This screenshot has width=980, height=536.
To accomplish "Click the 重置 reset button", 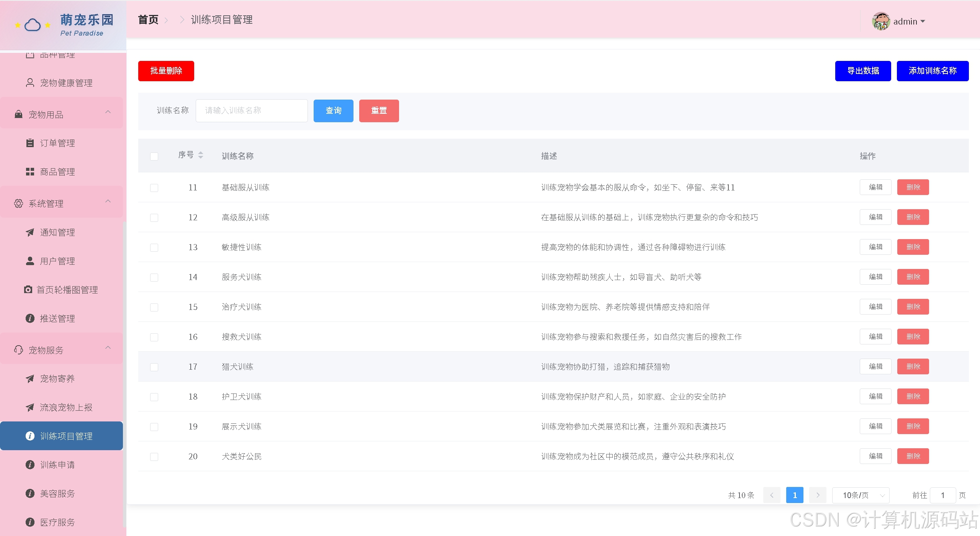I will [379, 111].
